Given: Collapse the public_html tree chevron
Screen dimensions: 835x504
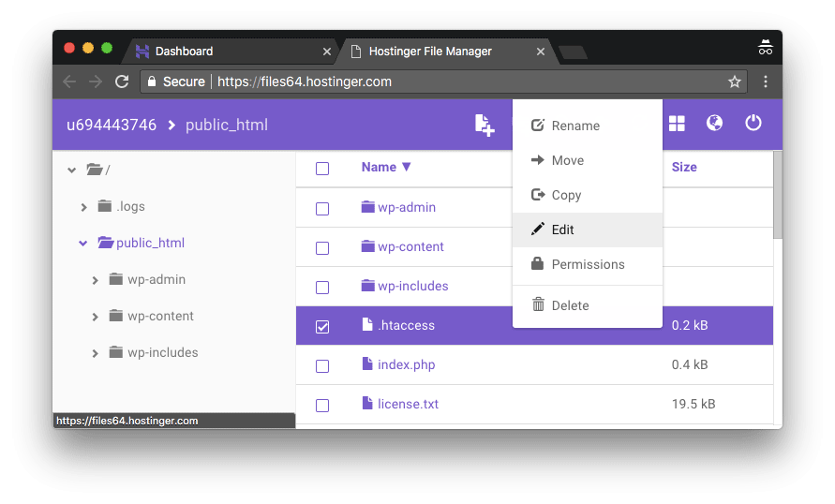Looking at the screenshot, I should coord(83,244).
